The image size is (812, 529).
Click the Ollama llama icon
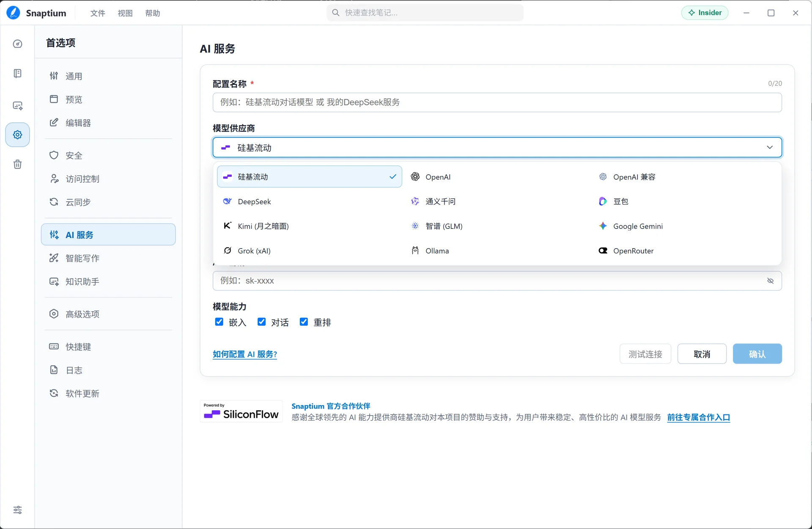[415, 251]
